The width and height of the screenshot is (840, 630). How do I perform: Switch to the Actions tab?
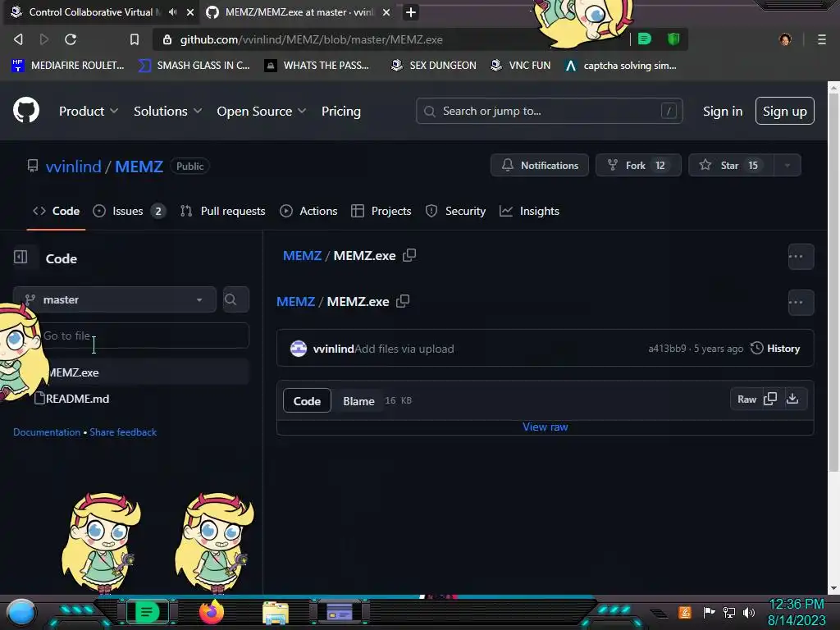point(308,211)
